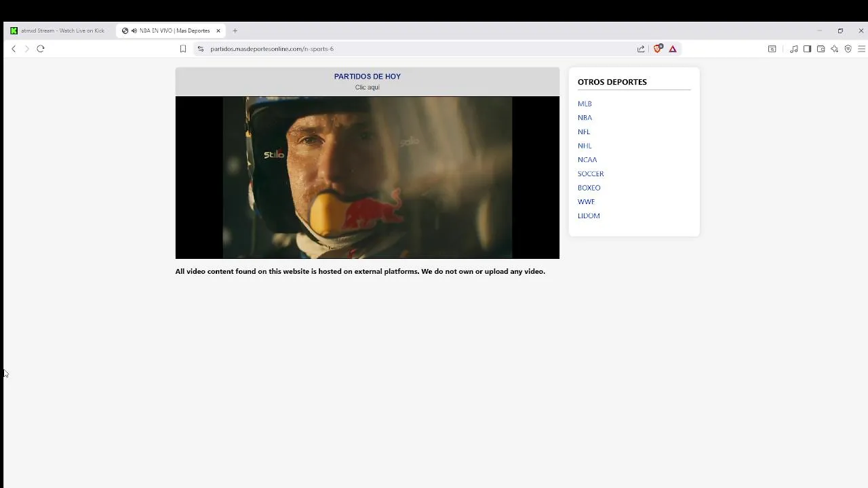Open the NFL sports link

[584, 131]
